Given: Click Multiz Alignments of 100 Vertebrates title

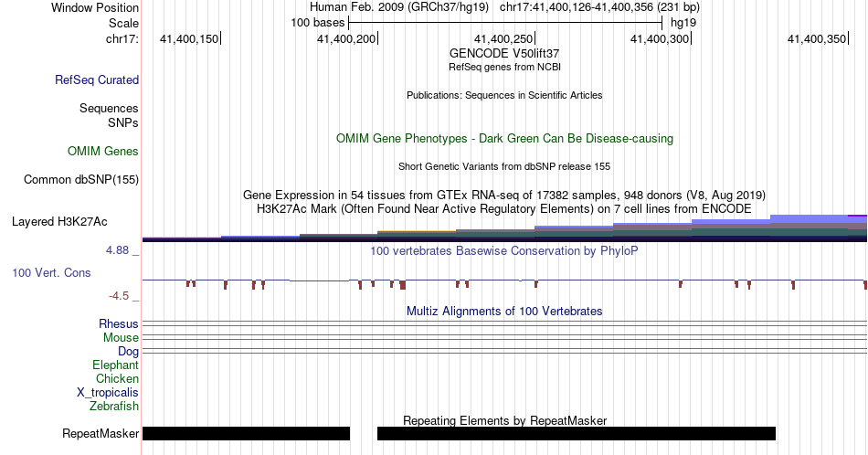Looking at the screenshot, I should coord(504,311).
